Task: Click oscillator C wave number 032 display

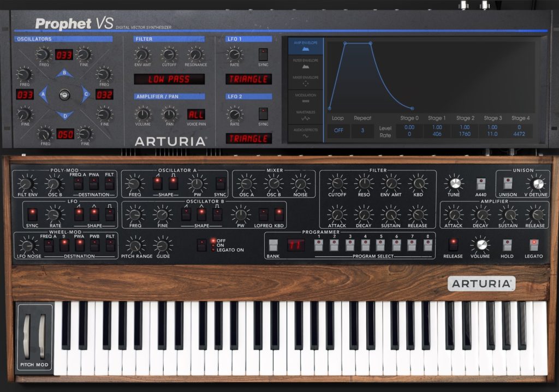Action: coord(104,94)
